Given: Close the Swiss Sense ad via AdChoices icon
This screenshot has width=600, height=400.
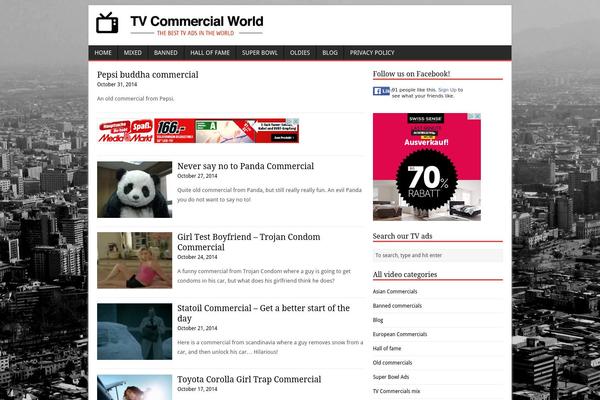Looking at the screenshot, I should pos(478,116).
